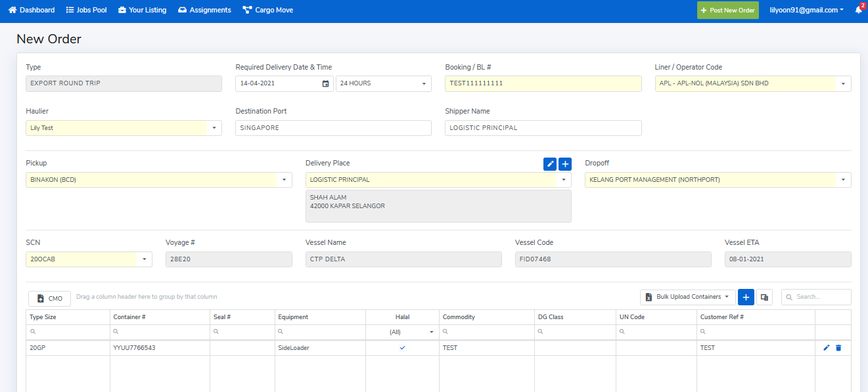Delete the YYUU7766543 container row
This screenshot has height=392, width=868.
click(838, 348)
